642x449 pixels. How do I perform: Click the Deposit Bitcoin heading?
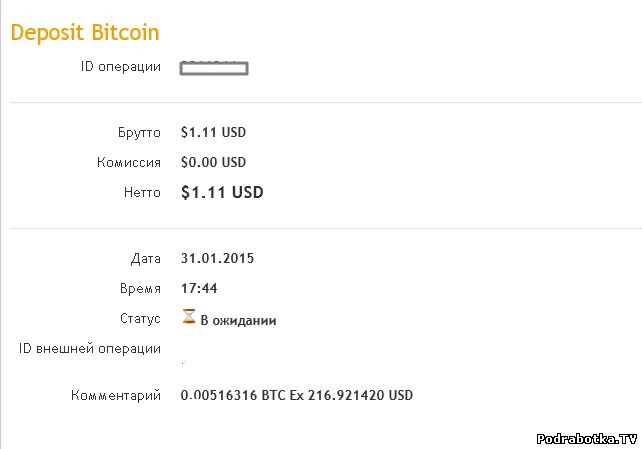tap(85, 32)
